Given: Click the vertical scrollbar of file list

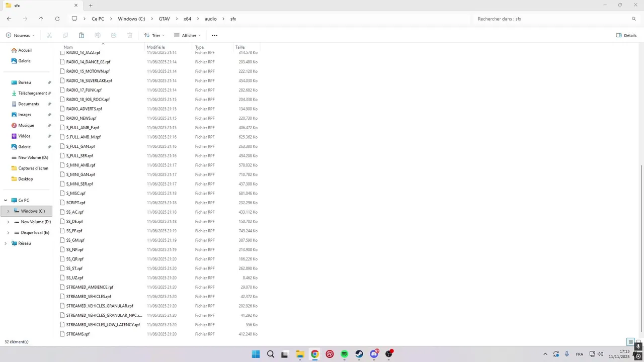Looking at the screenshot, I should (641, 249).
